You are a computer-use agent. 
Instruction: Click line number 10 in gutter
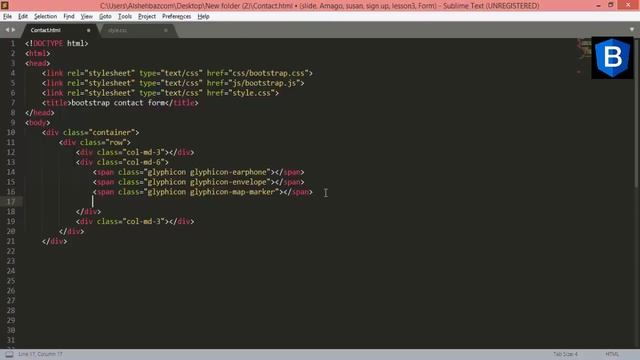tap(11, 132)
